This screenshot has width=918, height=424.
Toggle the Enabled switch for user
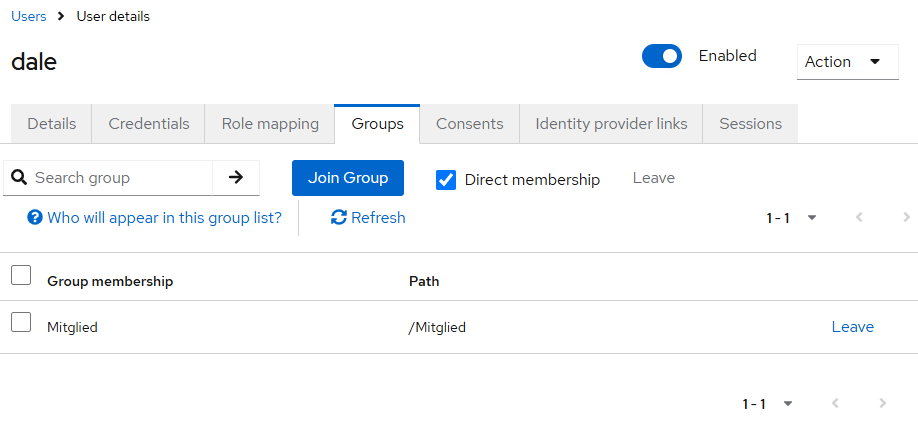pyautogui.click(x=662, y=56)
